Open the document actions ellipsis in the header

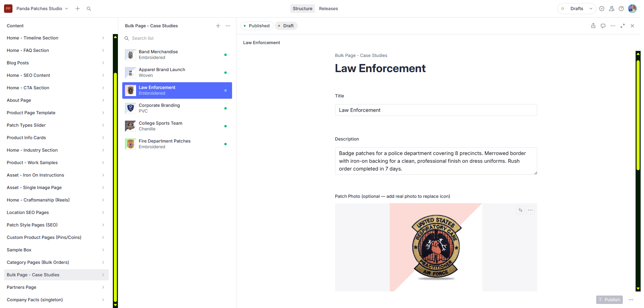[x=613, y=26]
